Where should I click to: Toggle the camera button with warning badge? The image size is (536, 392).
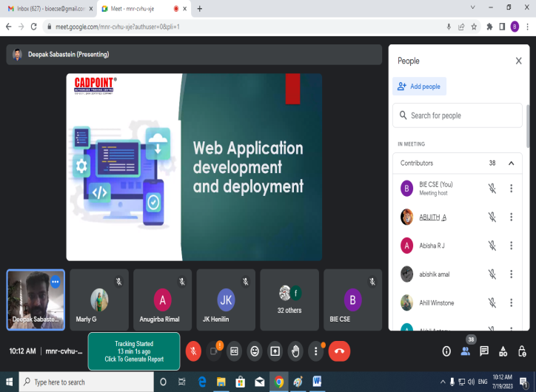coord(214,351)
